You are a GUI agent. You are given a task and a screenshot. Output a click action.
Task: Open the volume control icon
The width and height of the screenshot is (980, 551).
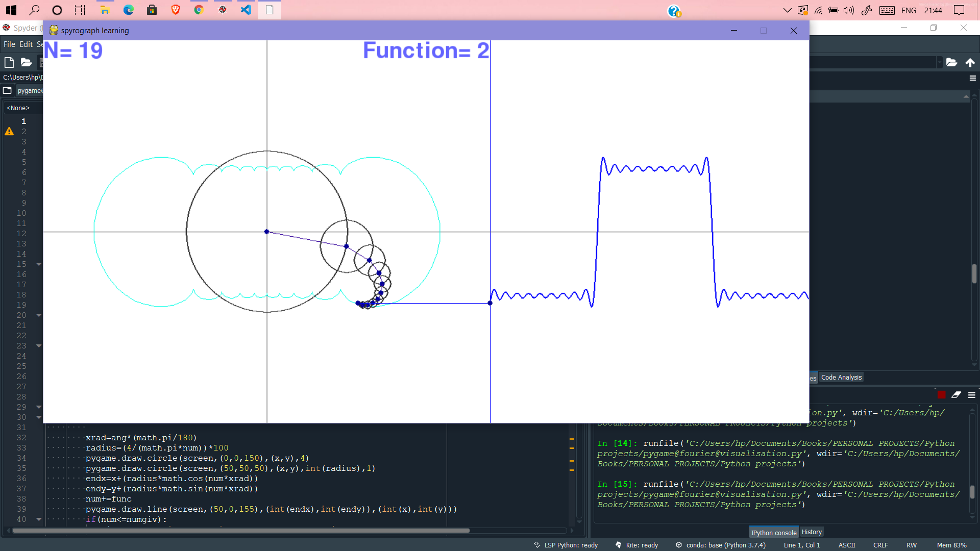click(x=849, y=10)
